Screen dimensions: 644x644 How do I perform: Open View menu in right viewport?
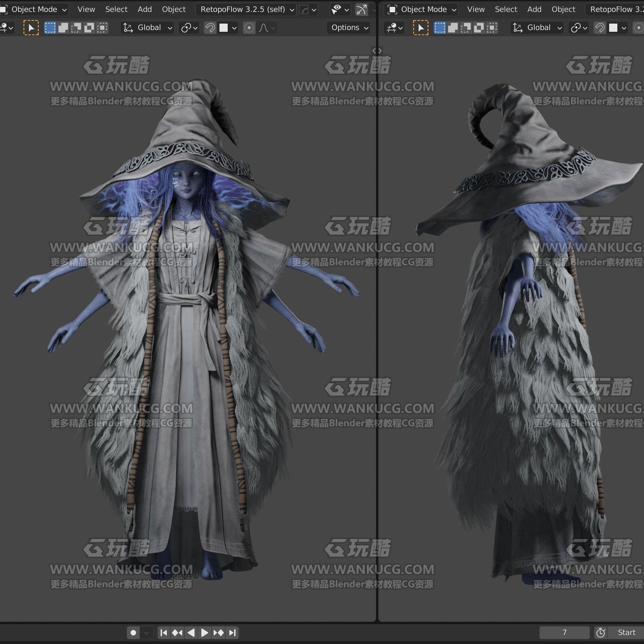click(x=476, y=10)
